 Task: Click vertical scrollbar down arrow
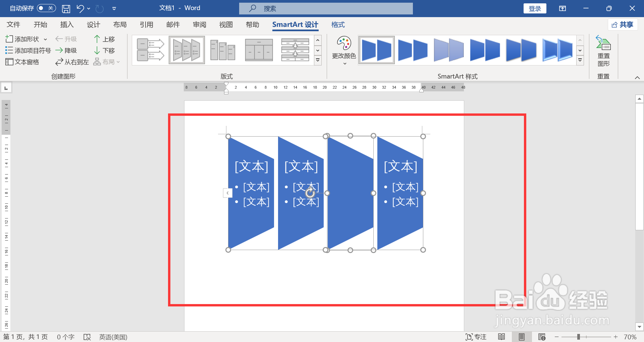(639, 327)
